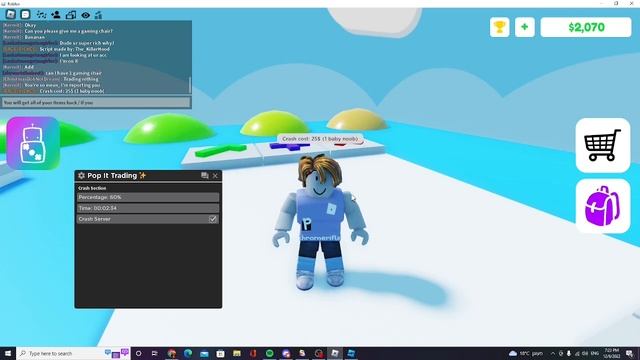The height and width of the screenshot is (360, 640).
Task: Open the notification center icon
Action: [630, 353]
